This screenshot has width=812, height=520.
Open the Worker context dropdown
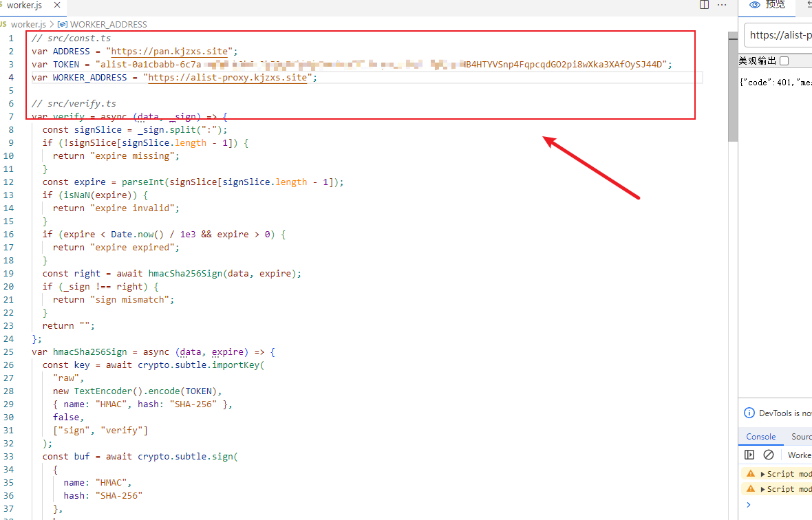[800, 455]
